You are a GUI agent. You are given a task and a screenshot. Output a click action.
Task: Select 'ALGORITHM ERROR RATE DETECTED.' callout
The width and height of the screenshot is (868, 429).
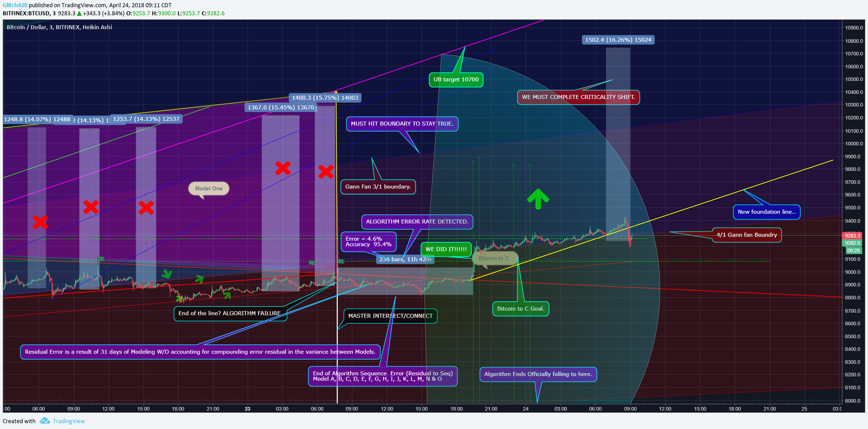417,222
